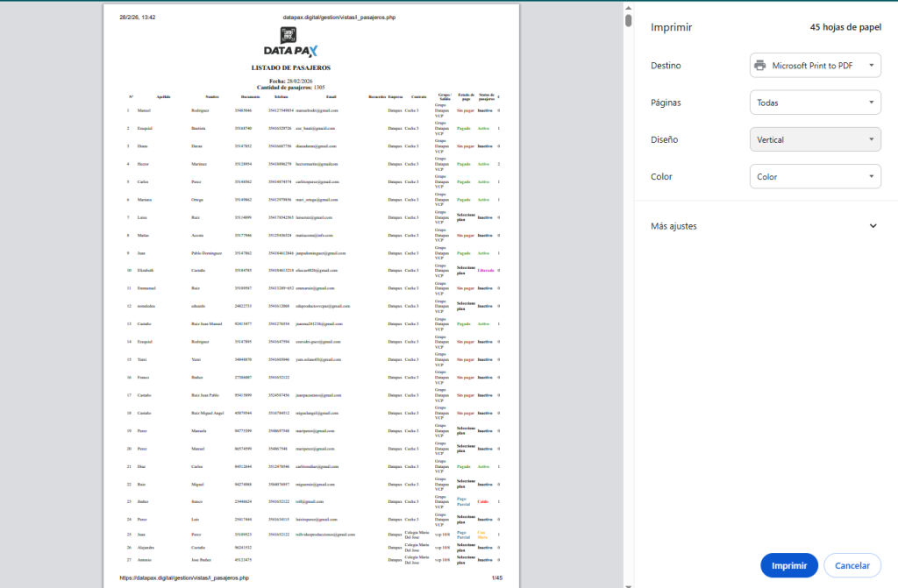Image resolution: width=898 pixels, height=588 pixels.
Task: Click the LISTADO DE PASAJEROS title
Action: point(290,67)
